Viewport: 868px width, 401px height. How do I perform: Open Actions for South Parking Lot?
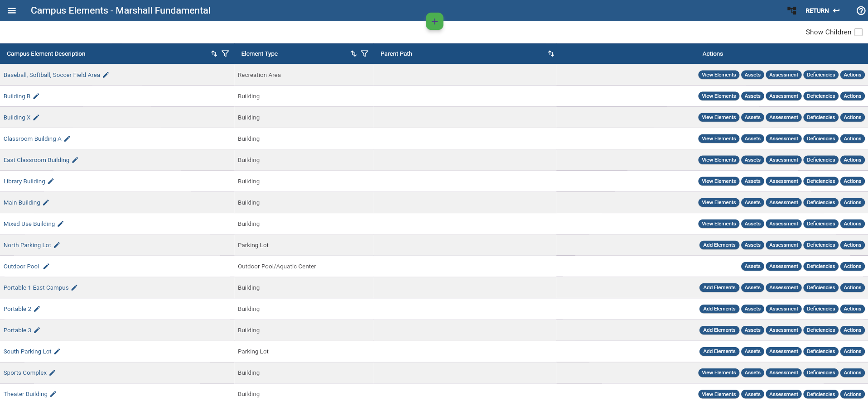point(852,351)
